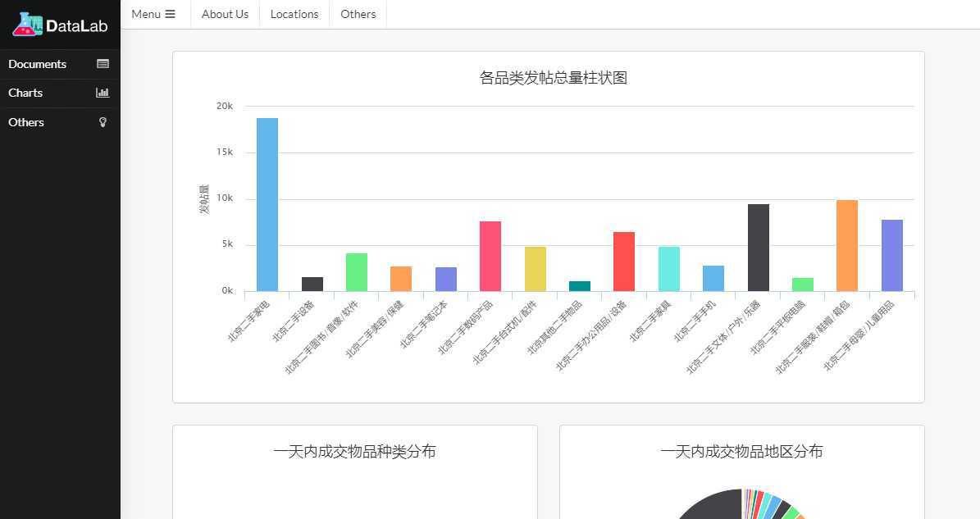Click the 5k y-axis label
Image resolution: width=980 pixels, height=519 pixels.
point(227,245)
